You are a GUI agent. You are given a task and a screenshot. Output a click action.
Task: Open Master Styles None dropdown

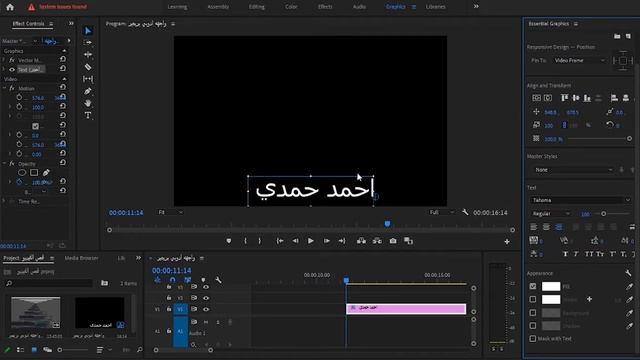click(x=573, y=170)
